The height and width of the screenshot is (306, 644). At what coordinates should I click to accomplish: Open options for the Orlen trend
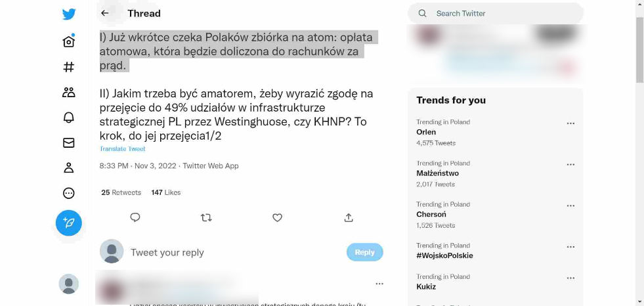(570, 123)
